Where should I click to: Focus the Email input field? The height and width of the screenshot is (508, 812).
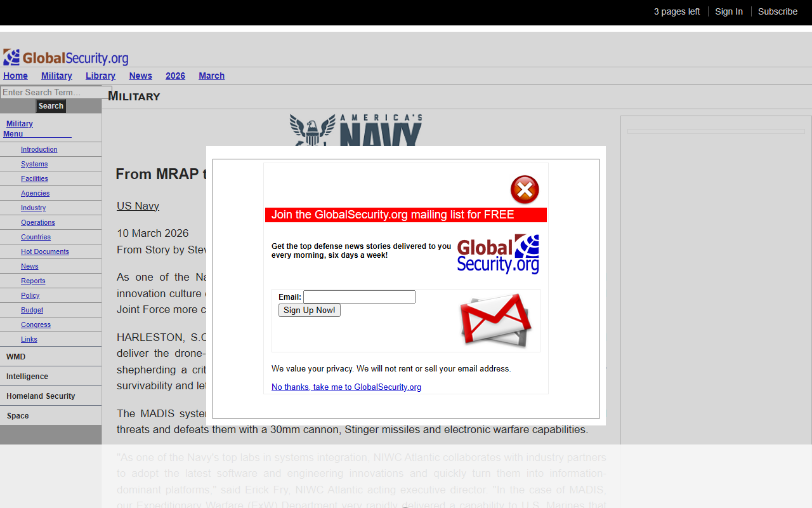coord(359,297)
